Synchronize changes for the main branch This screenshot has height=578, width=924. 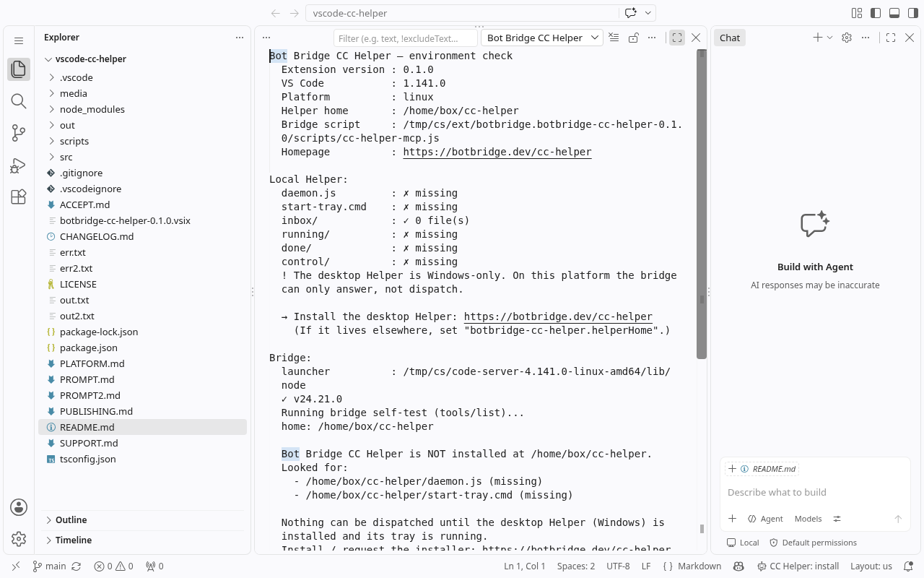76,566
